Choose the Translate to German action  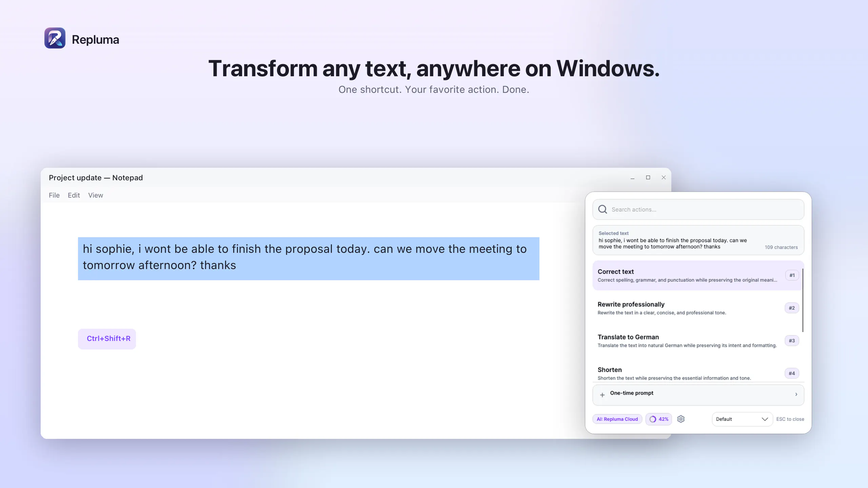(698, 341)
